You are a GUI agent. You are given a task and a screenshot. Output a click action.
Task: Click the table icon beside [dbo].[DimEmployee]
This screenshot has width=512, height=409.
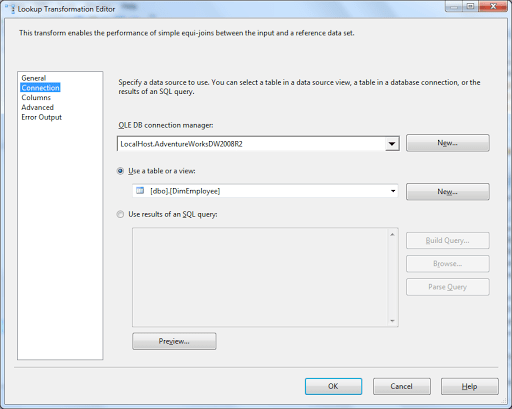coord(140,191)
